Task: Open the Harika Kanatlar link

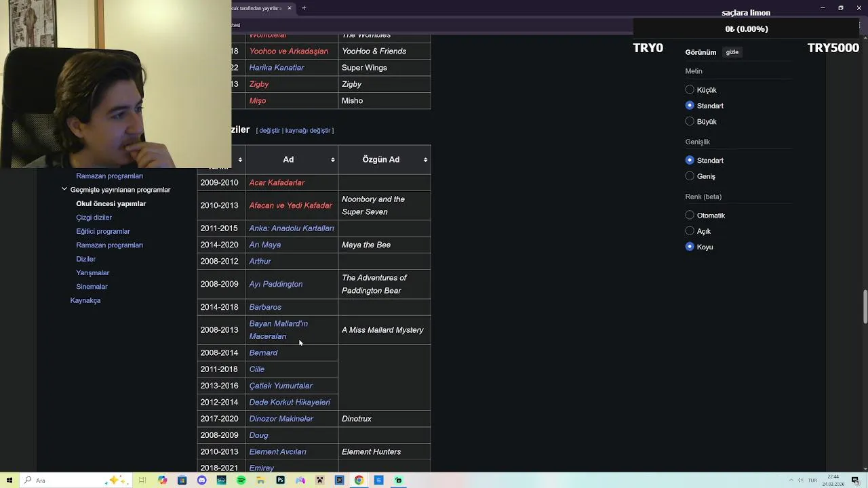Action: coord(276,68)
